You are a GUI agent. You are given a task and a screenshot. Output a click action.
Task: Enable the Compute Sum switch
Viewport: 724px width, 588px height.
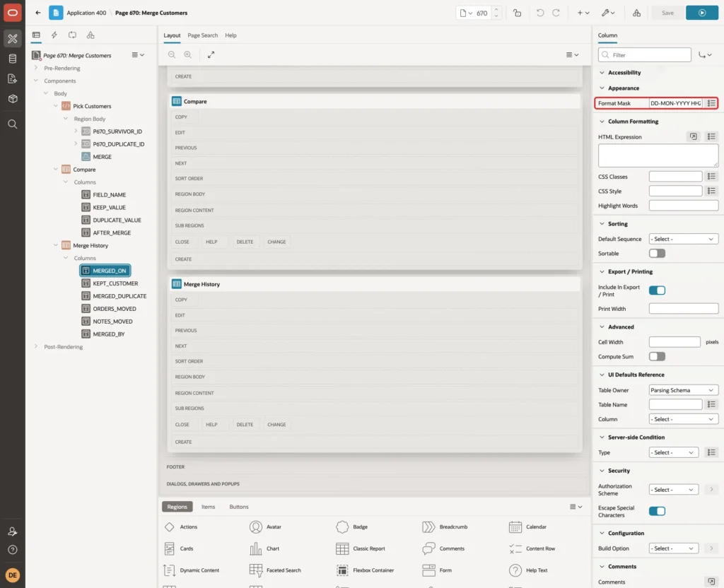657,357
